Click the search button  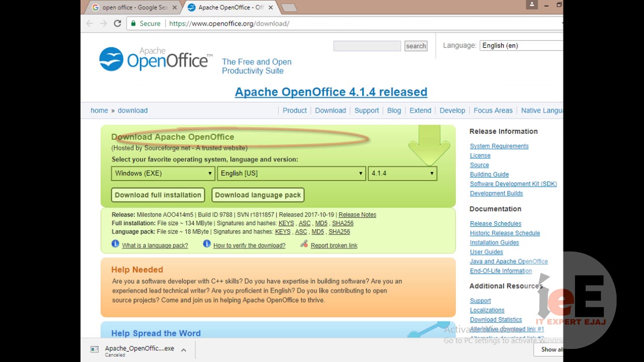coord(416,46)
